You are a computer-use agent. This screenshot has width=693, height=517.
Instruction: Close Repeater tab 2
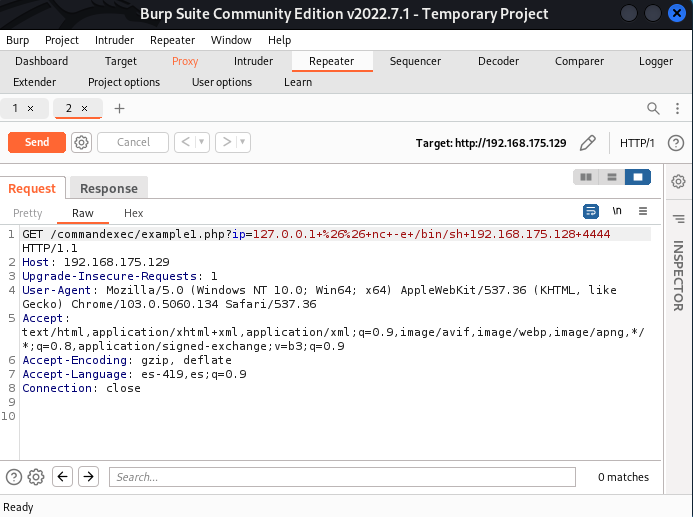(84, 108)
